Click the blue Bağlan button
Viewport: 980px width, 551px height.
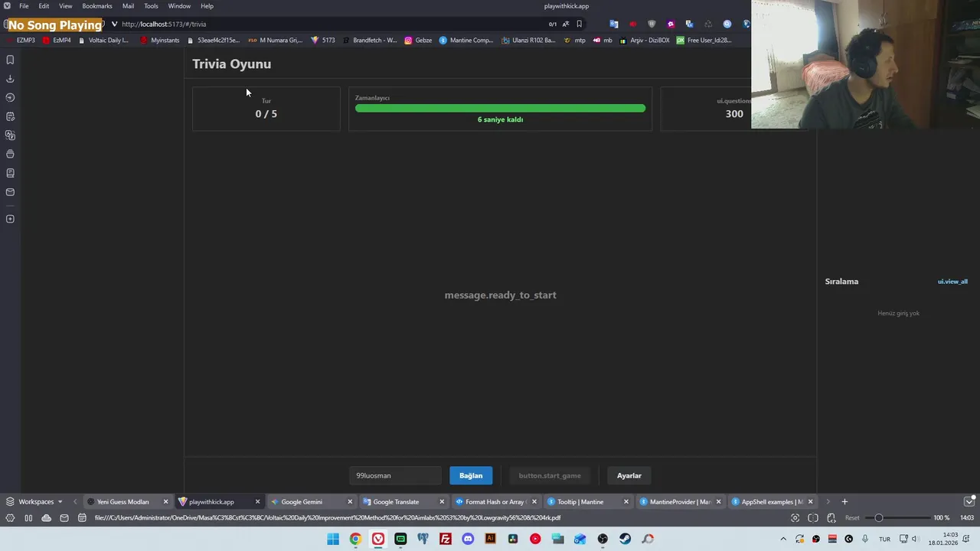tap(471, 476)
